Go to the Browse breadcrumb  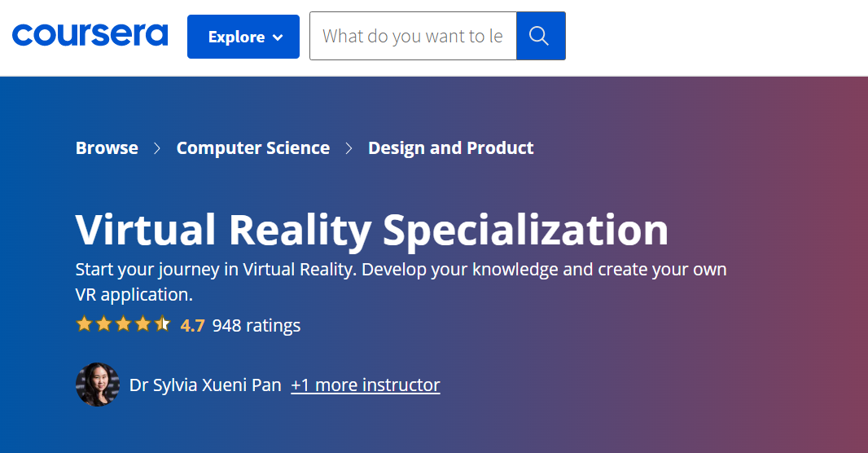point(107,148)
